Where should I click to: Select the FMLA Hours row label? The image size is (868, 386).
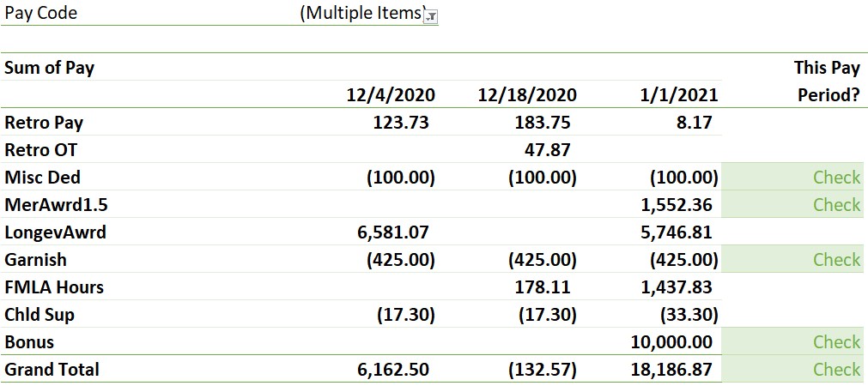coord(54,287)
